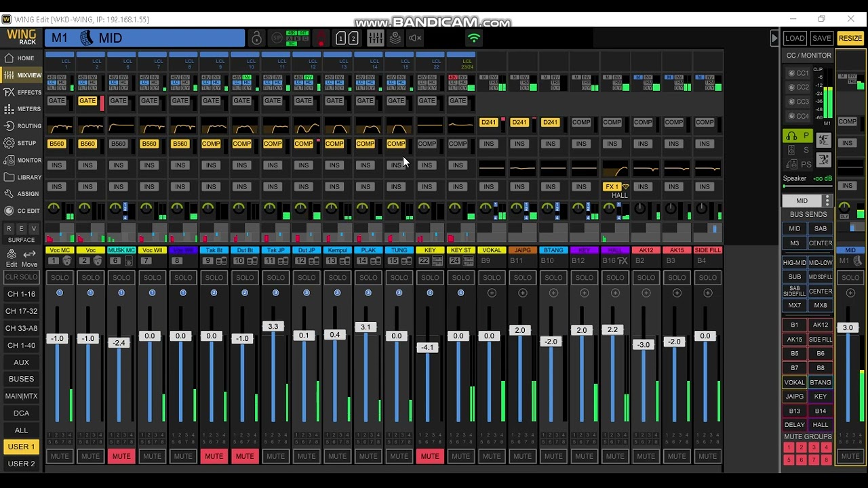
Task: Click the drum icon on channel 9
Action: click(x=221, y=261)
